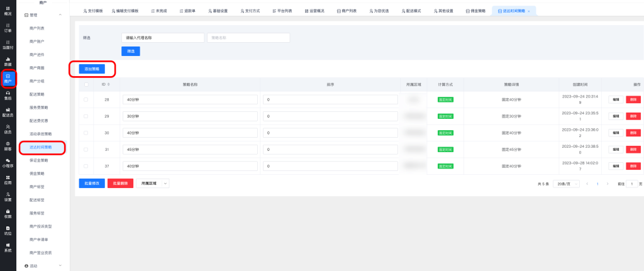
Task: Check the select-all checkbox in table header
Action: coord(86,84)
